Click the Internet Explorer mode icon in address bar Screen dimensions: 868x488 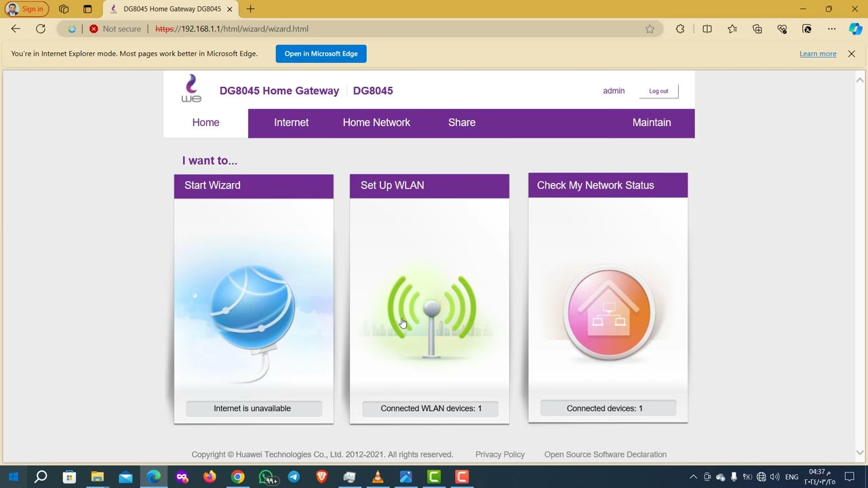[x=72, y=29]
